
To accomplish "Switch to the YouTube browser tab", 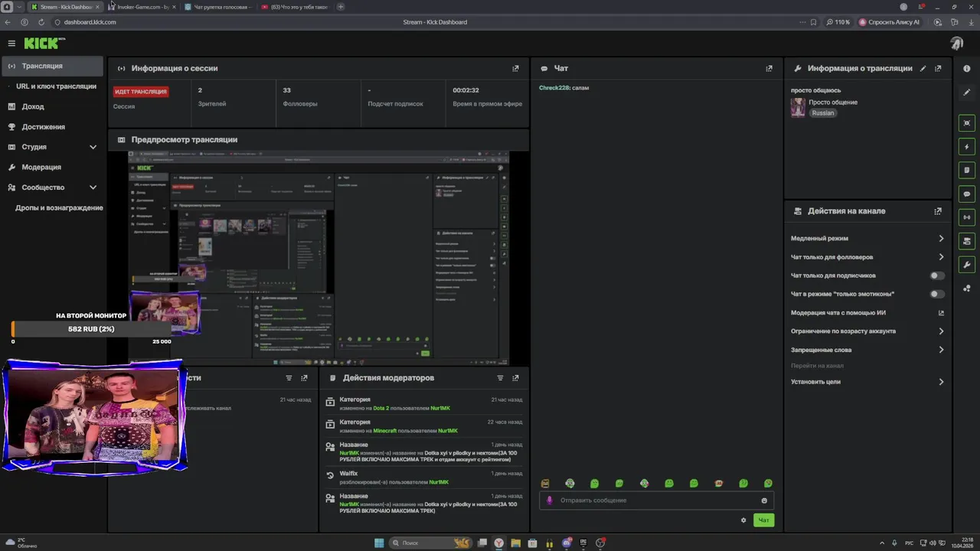I will tap(296, 7).
